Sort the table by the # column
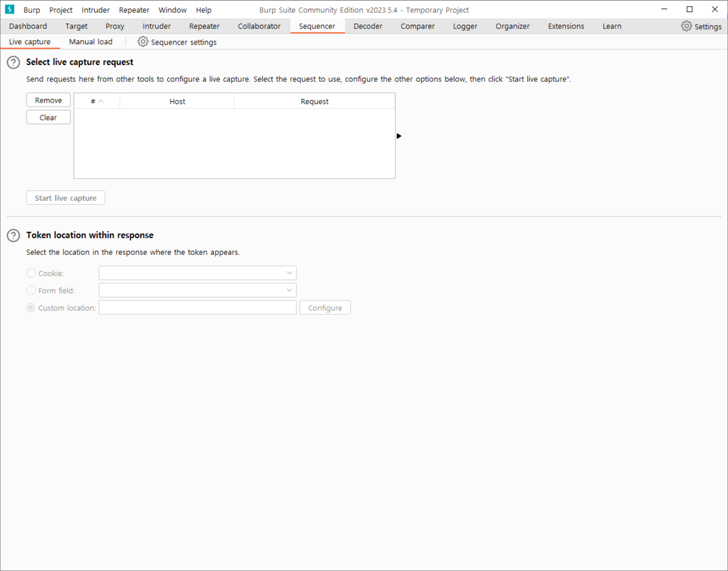The image size is (728, 571). [x=97, y=101]
